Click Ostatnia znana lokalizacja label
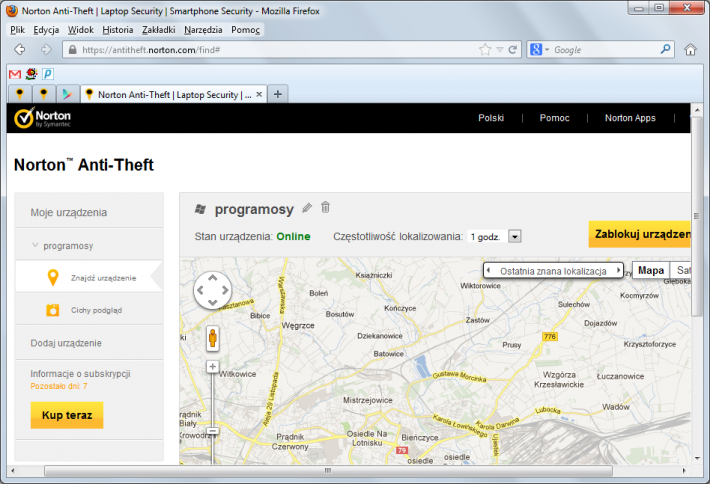 coord(553,271)
